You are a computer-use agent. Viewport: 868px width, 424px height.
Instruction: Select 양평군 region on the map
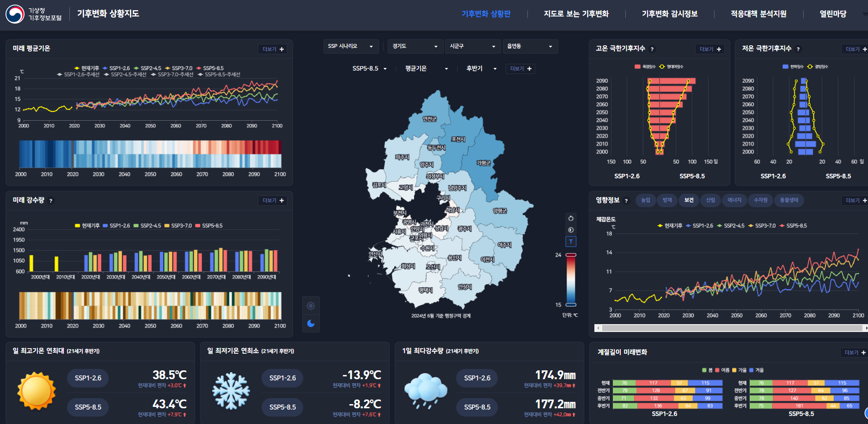500,211
